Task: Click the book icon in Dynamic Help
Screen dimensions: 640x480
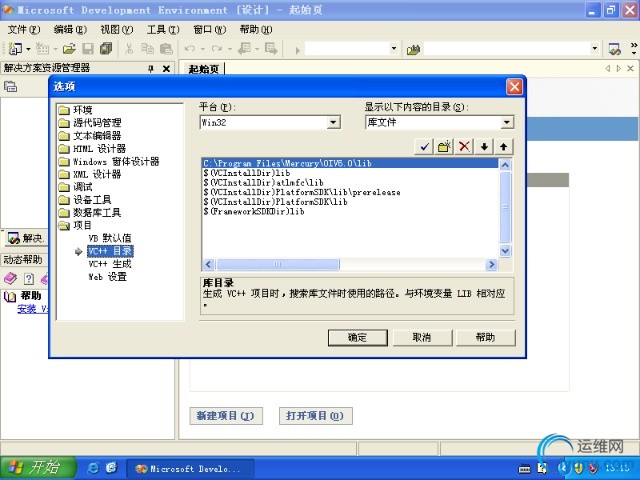Action: 10,279
